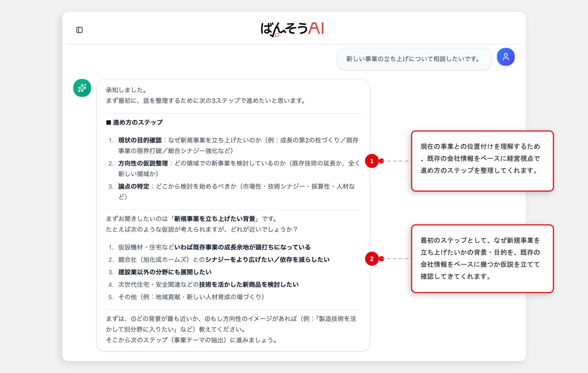Choose option 技術を活かした新商品を検討したい

[x=248, y=284]
